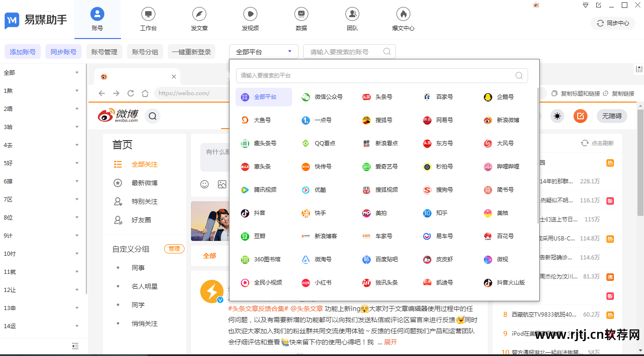The width and height of the screenshot is (644, 356).
Task: Choose the 小红书 platform
Action: click(x=318, y=283)
